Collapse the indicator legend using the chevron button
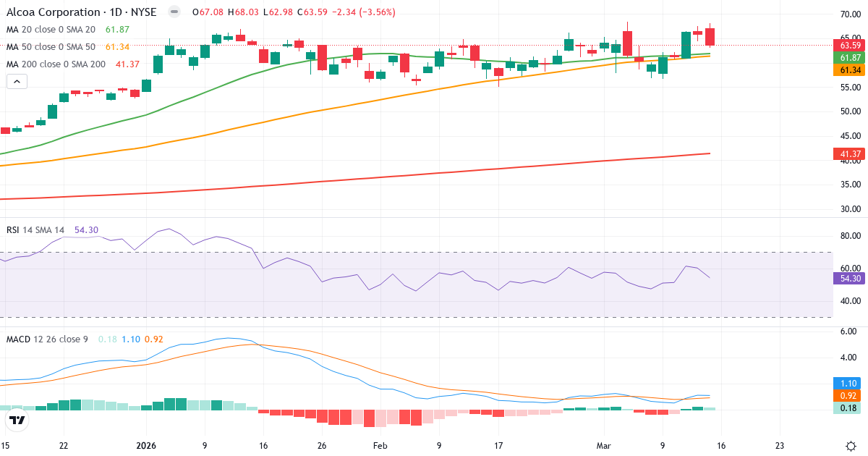This screenshot has height=456, width=868. [16, 81]
